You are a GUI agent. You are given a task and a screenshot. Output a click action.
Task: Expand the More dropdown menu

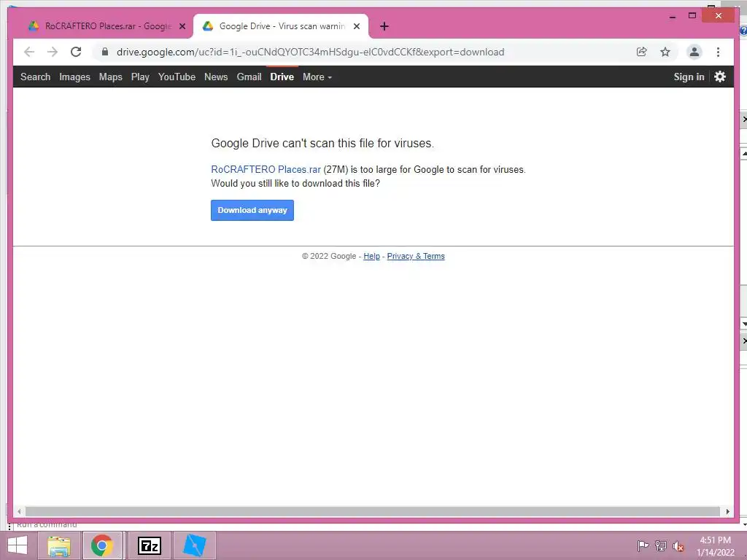(x=317, y=77)
